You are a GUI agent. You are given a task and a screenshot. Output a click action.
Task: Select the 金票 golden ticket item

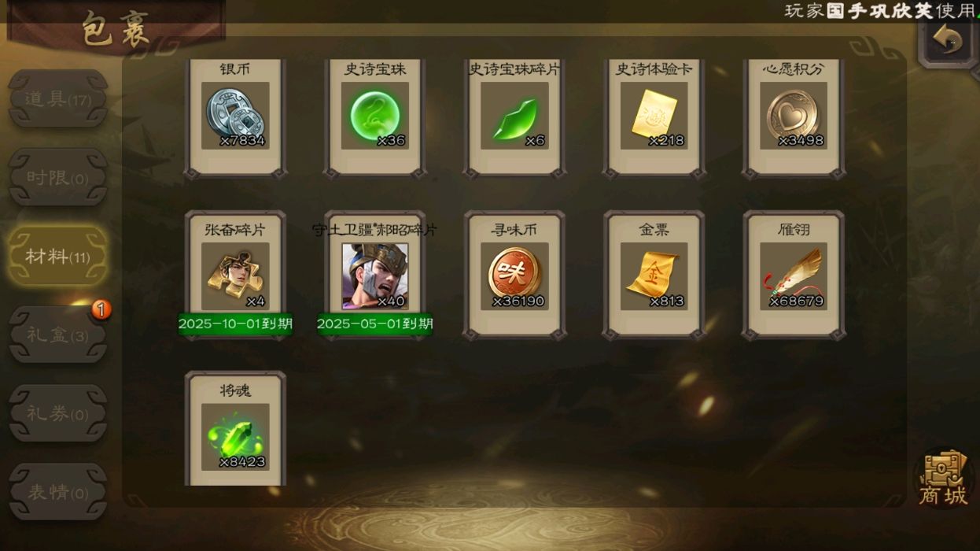click(x=654, y=275)
